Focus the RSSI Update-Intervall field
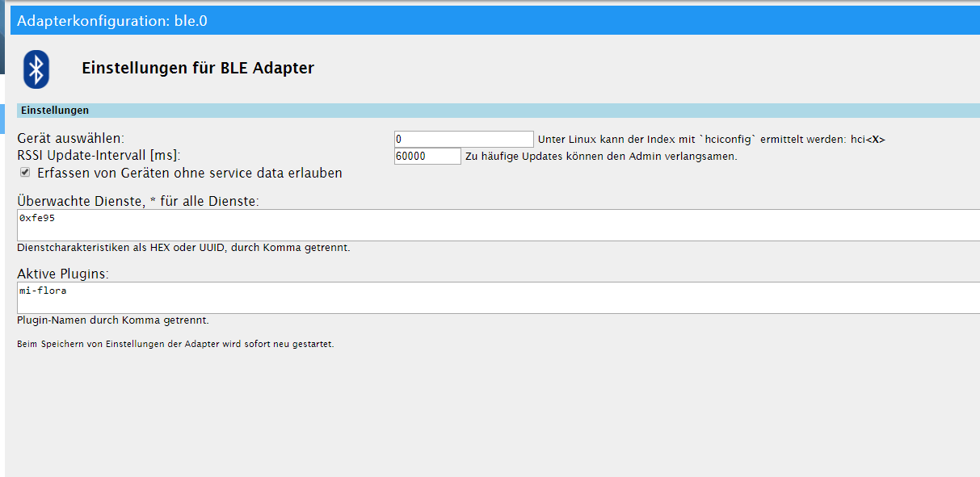 click(427, 156)
